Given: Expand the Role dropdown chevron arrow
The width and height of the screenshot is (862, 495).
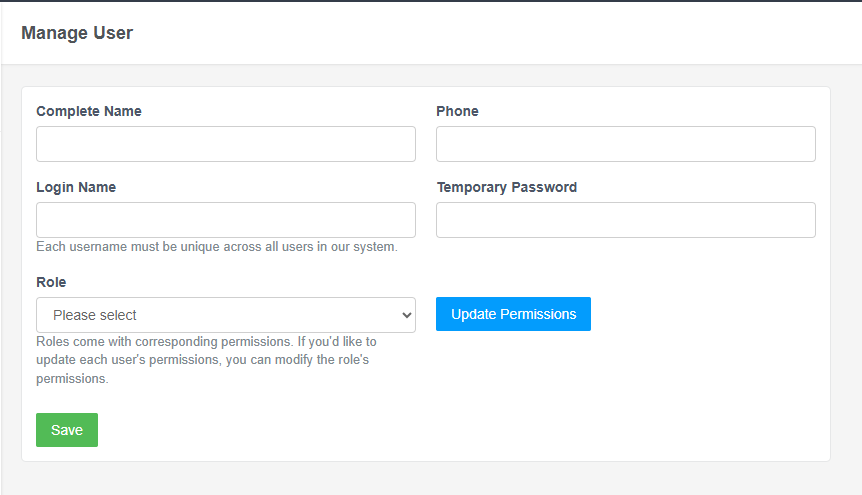Looking at the screenshot, I should 406,315.
